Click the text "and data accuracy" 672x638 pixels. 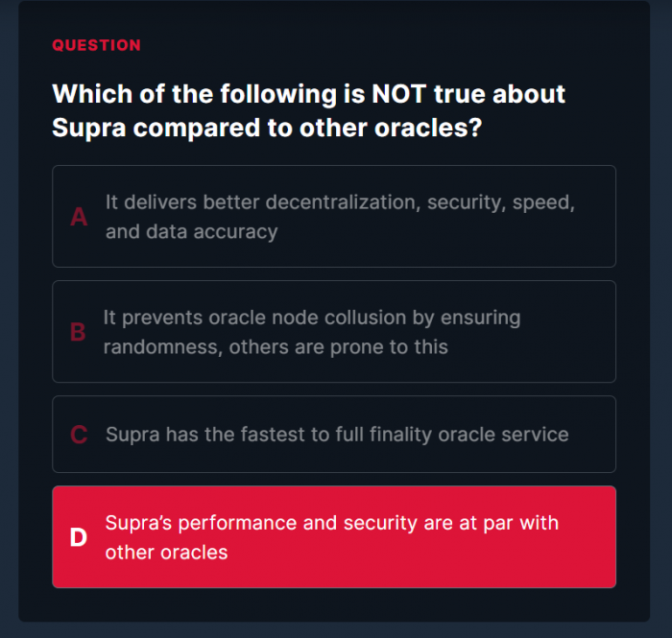(191, 231)
